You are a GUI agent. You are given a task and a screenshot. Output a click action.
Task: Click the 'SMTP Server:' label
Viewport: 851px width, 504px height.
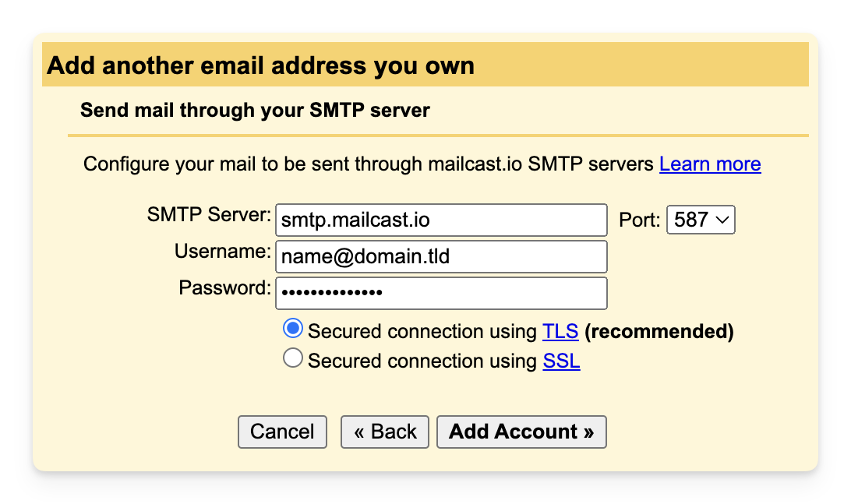209,215
